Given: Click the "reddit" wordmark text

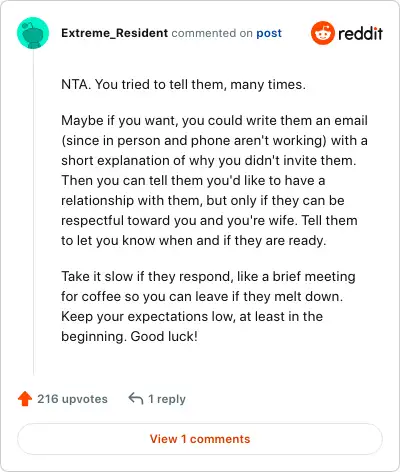Looking at the screenshot, I should 360,33.
